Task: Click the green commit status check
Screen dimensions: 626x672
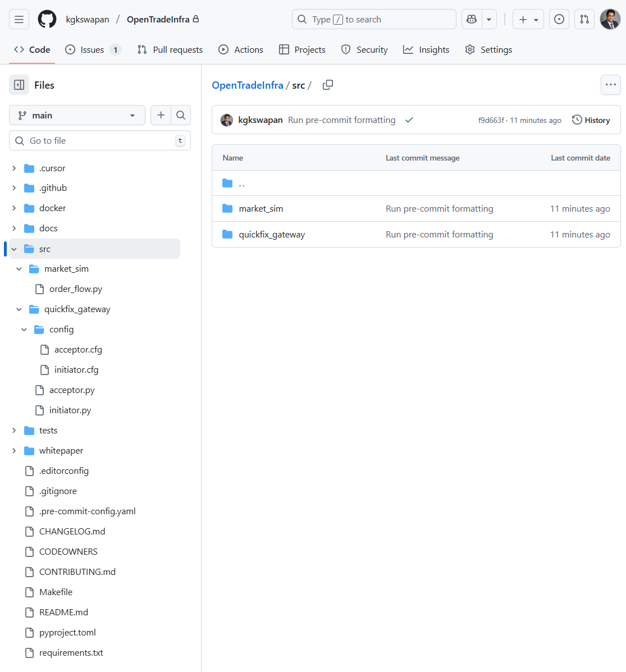Action: pyautogui.click(x=409, y=120)
